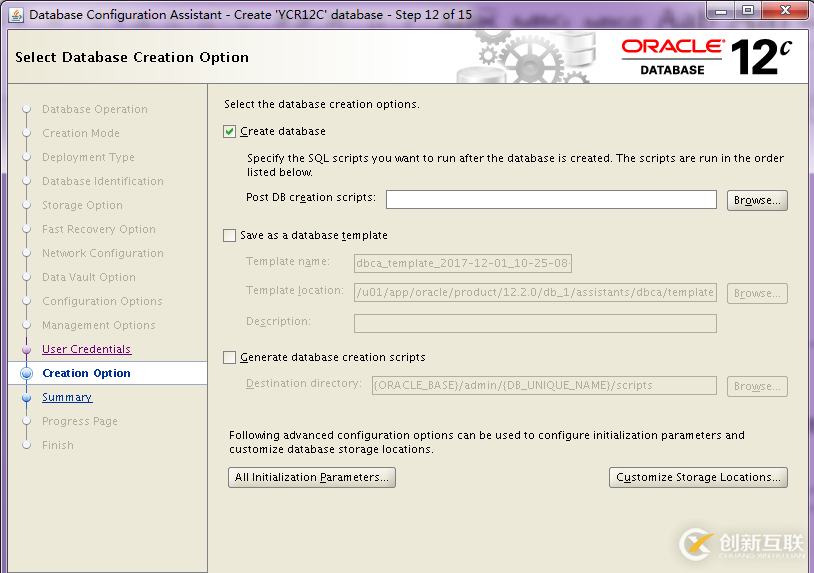The height and width of the screenshot is (573, 814).
Task: Click Browse next to Destination directory
Action: tap(757, 386)
